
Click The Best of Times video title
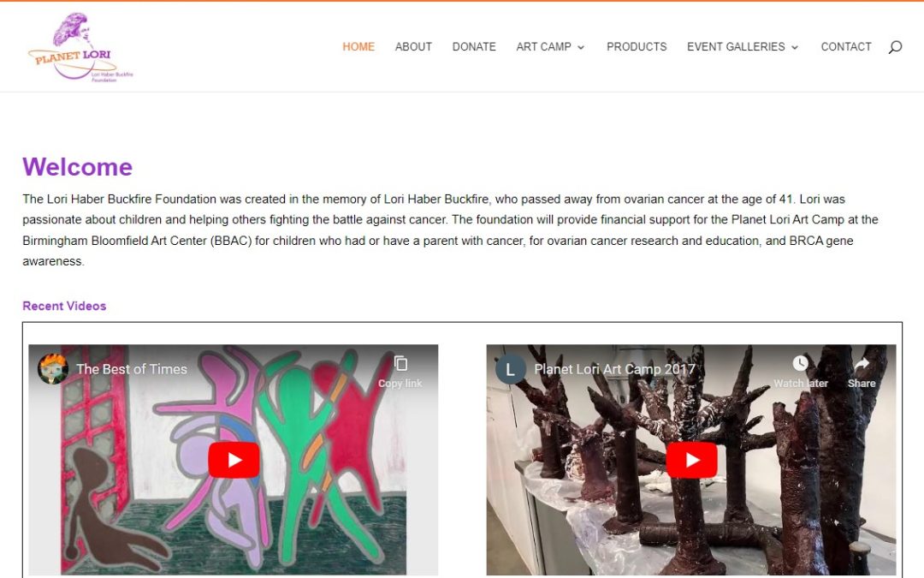[x=132, y=369]
